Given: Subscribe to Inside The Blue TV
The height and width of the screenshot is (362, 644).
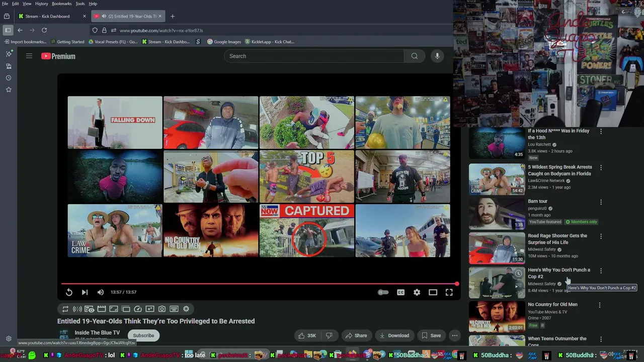Looking at the screenshot, I should pos(143,335).
